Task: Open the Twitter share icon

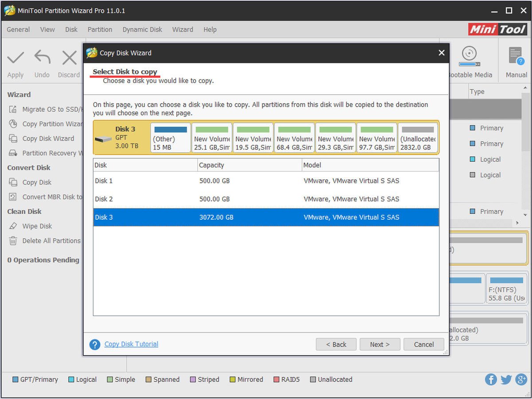Action: [506, 380]
